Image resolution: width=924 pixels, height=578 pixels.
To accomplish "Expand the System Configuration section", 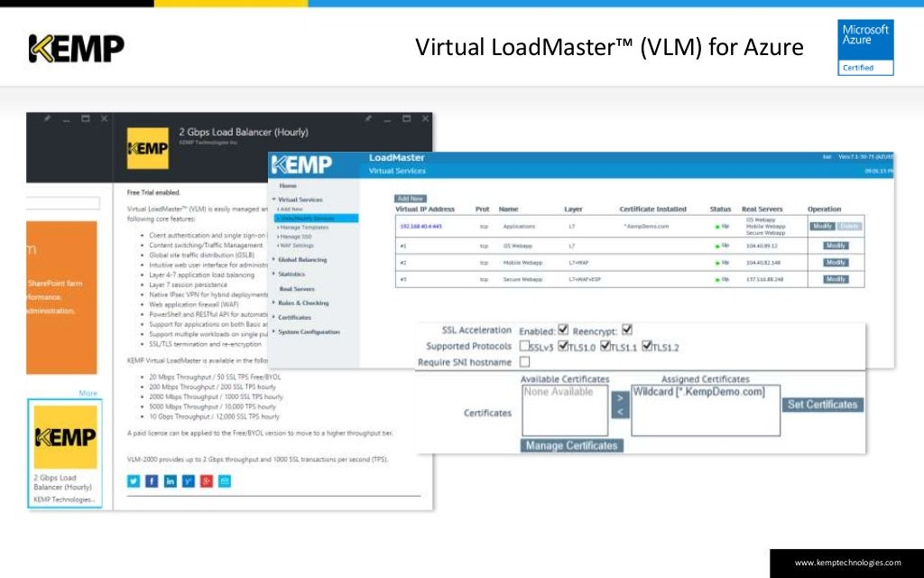I will 309,332.
